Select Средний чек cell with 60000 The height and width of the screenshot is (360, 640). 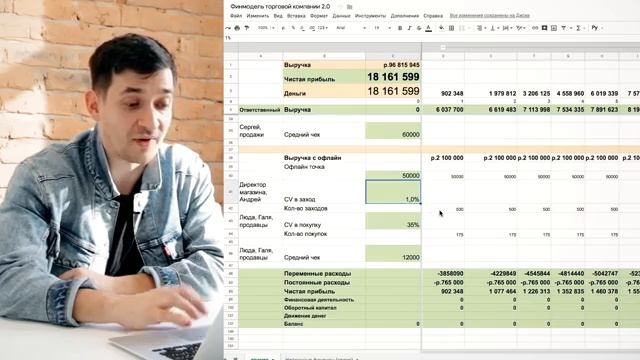pyautogui.click(x=393, y=131)
